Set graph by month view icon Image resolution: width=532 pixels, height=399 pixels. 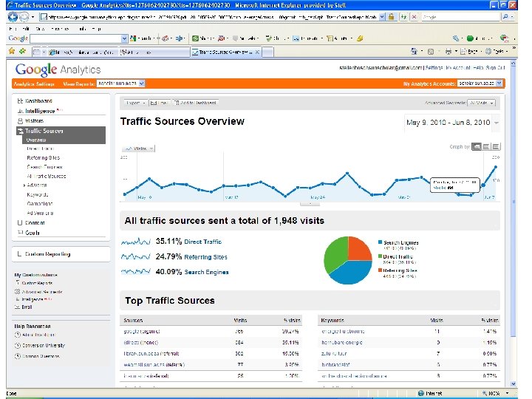point(496,146)
